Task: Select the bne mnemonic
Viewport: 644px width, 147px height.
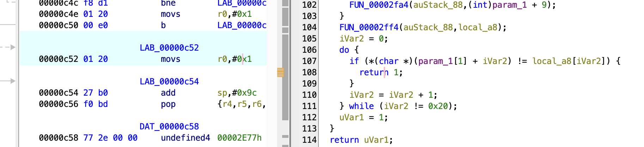Action: tap(168, 4)
